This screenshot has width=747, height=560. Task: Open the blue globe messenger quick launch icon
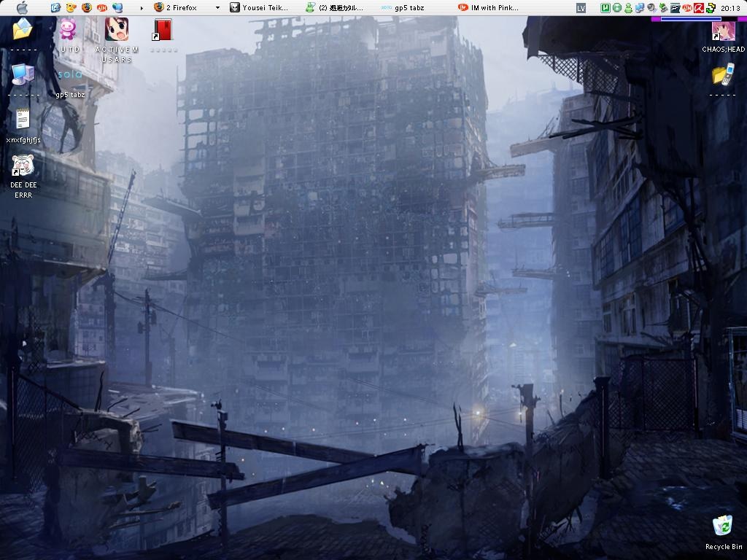(x=117, y=7)
